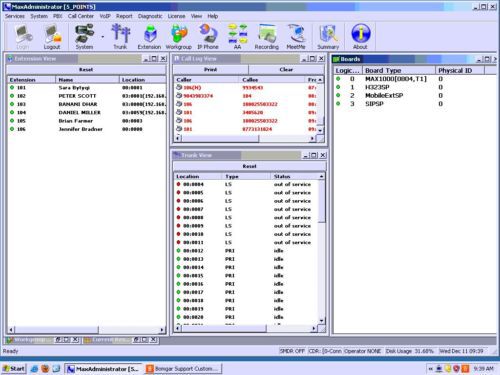Open Bomgar Support Customer taskbar item
The height and width of the screenshot is (375, 500).
point(184,369)
